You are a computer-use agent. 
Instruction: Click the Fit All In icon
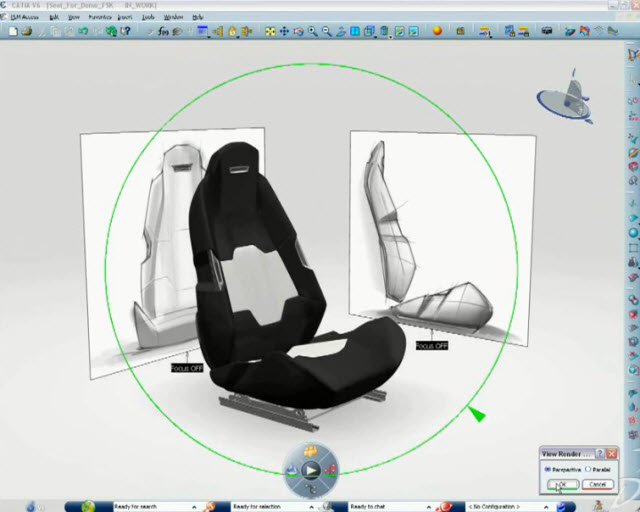click(270, 31)
